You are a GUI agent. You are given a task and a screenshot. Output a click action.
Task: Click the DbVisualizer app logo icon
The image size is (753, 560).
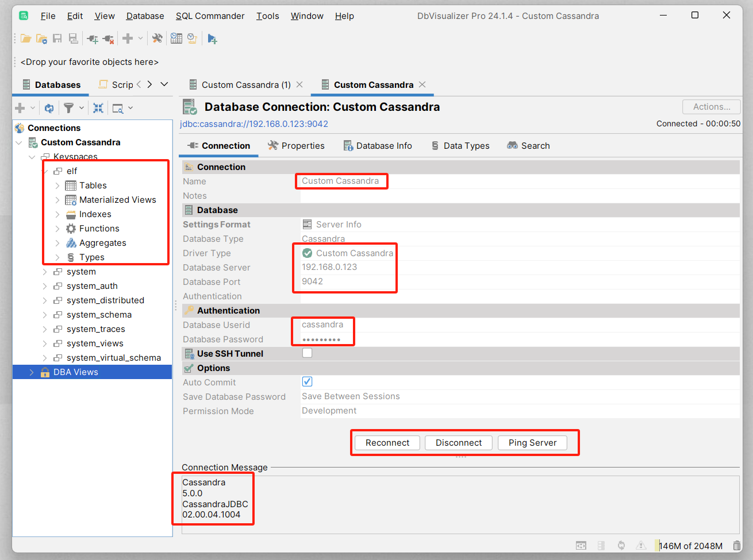point(24,16)
